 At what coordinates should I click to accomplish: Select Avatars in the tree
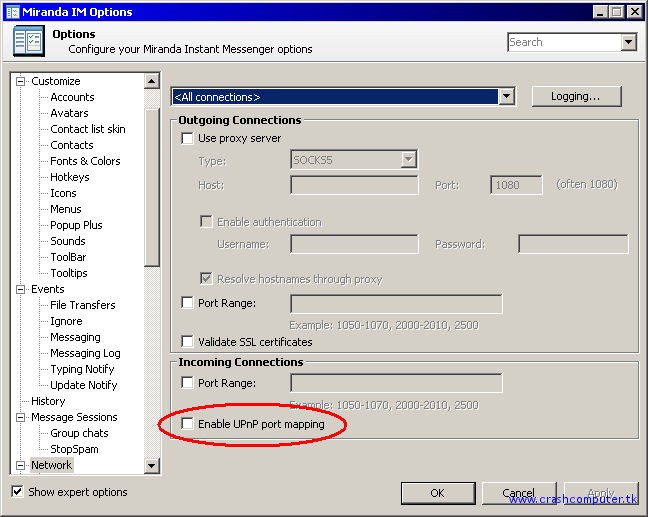[69, 113]
